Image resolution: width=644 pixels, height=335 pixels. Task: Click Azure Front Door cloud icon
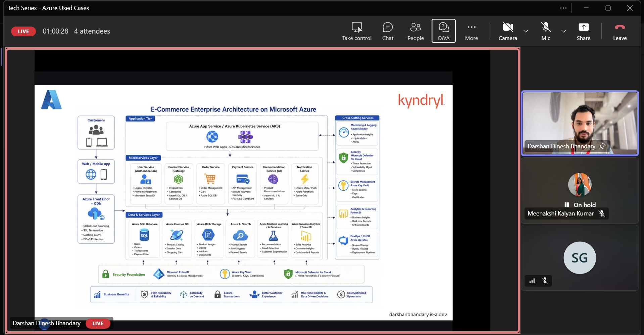[96, 214]
